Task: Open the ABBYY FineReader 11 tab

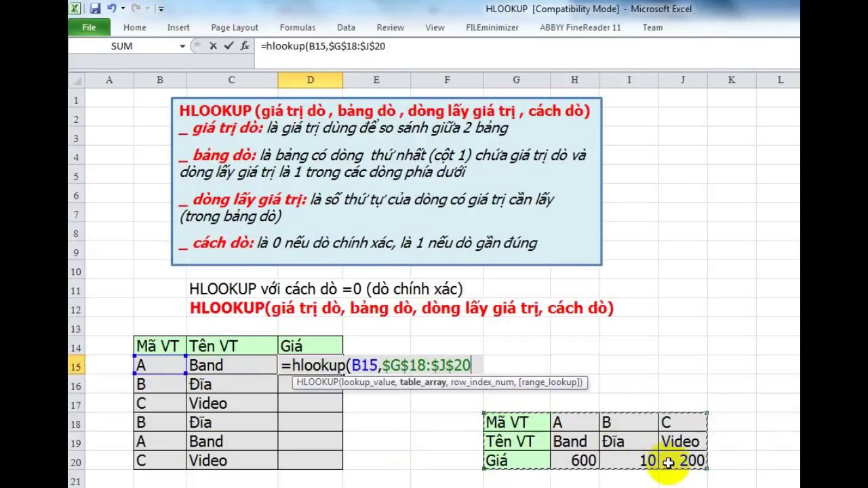Action: 580,28
